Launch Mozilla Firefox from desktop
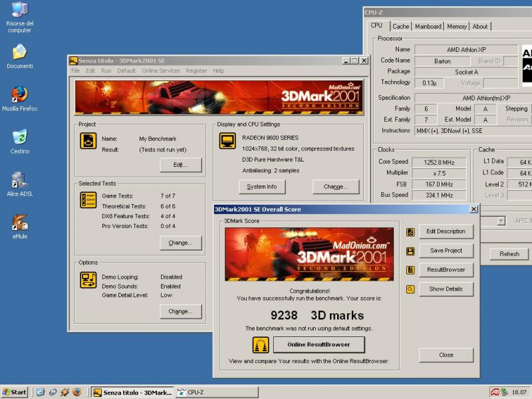532x399 pixels. tap(20, 98)
